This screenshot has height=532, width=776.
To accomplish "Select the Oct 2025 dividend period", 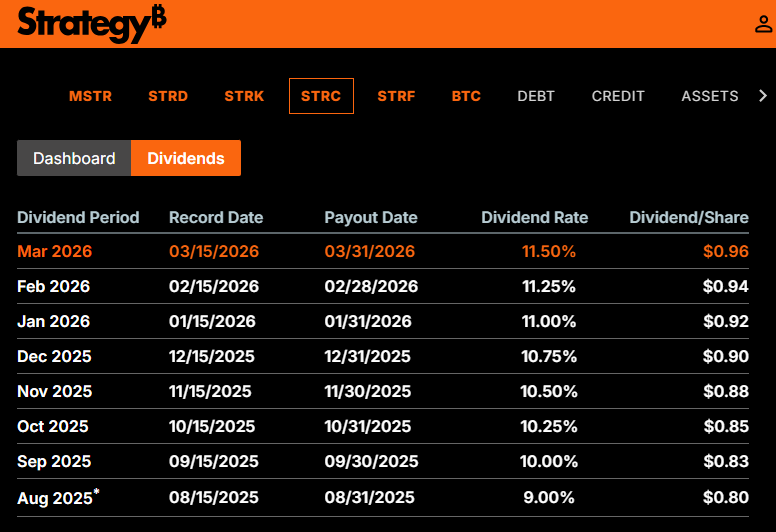I will click(x=53, y=426).
